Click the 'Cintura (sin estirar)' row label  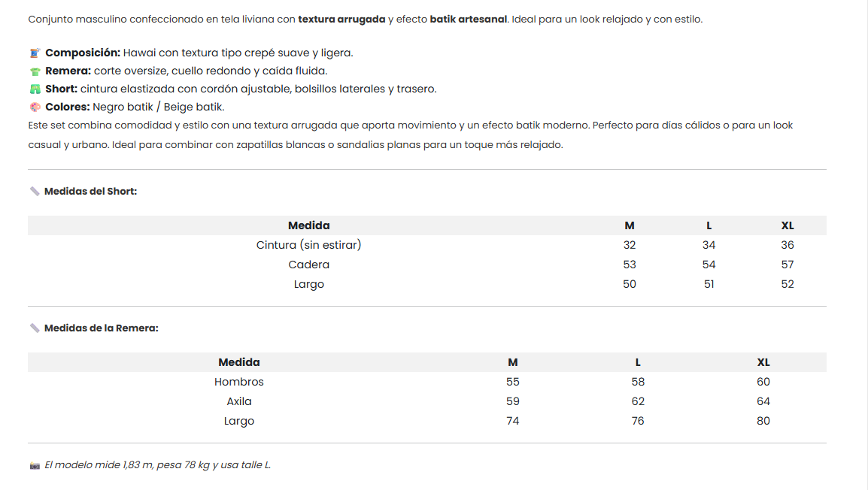(308, 245)
